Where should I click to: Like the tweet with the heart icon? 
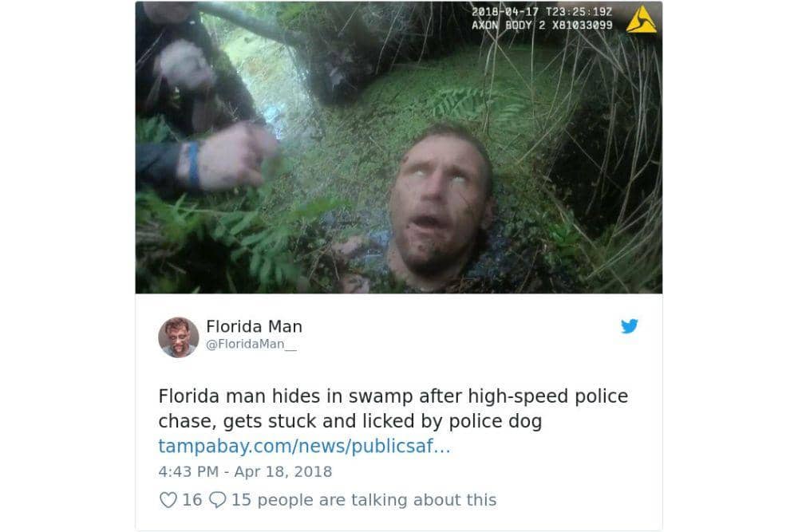pos(168,500)
